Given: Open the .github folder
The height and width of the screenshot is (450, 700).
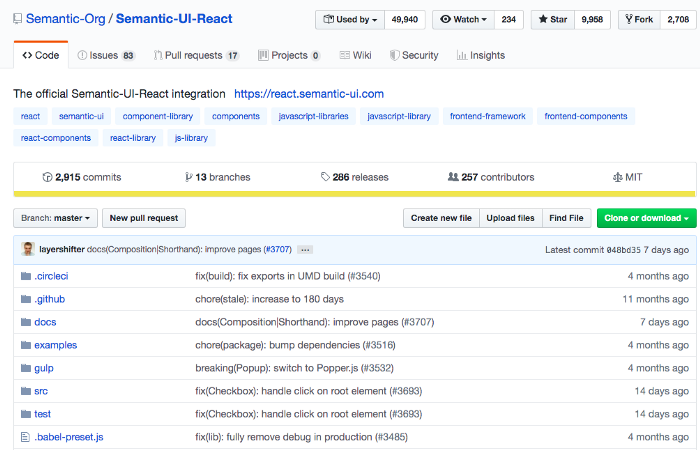Looking at the screenshot, I should point(50,299).
